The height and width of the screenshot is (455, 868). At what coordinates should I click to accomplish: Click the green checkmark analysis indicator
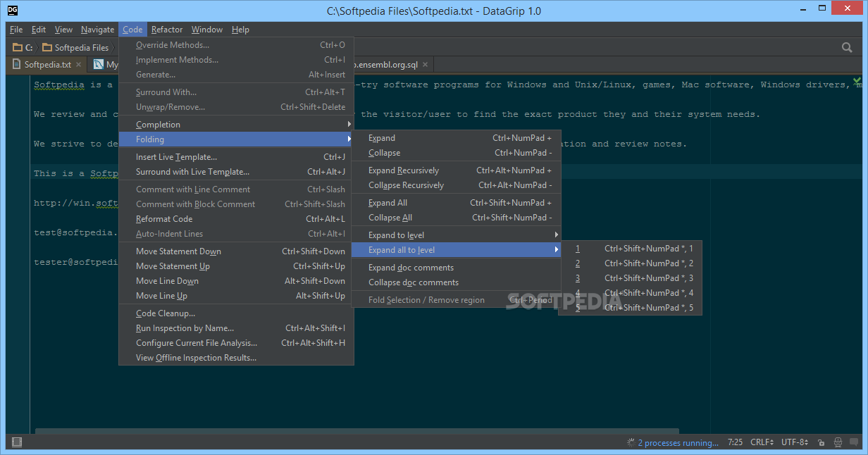pyautogui.click(x=856, y=80)
